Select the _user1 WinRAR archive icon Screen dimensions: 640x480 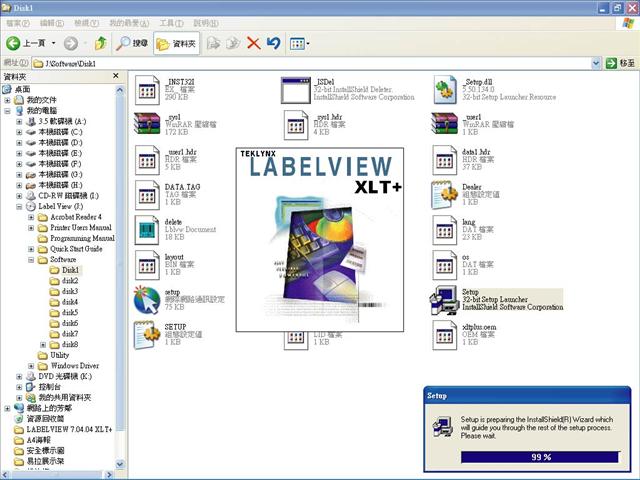(x=444, y=124)
